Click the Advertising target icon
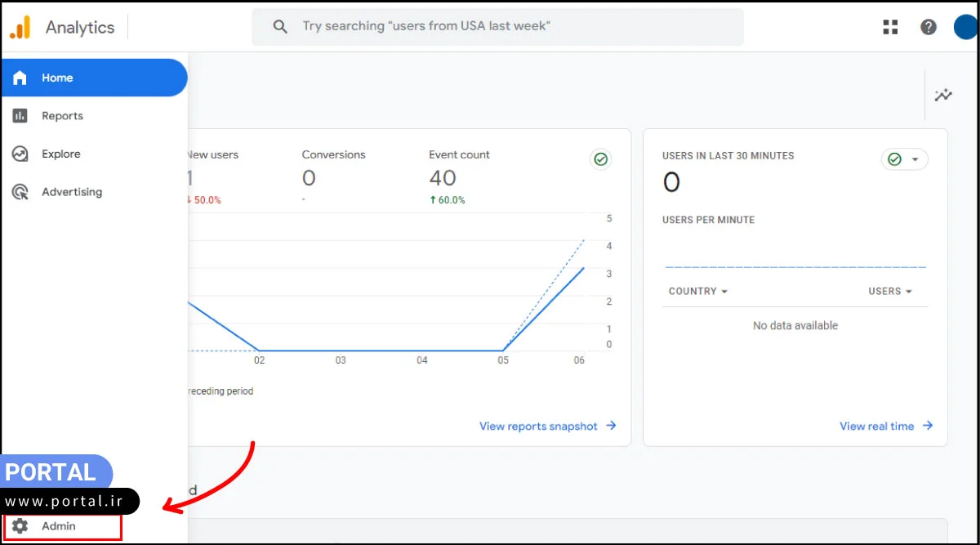 pos(20,192)
